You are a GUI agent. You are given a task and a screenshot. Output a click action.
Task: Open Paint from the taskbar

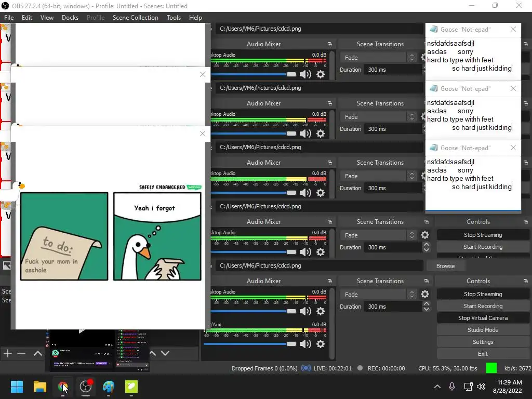109,387
